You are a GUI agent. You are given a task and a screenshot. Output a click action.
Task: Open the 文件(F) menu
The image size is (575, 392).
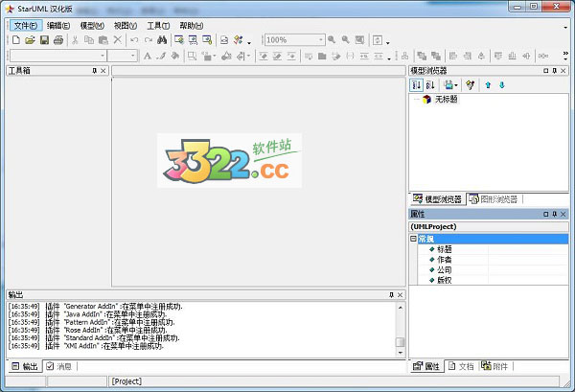coord(26,26)
